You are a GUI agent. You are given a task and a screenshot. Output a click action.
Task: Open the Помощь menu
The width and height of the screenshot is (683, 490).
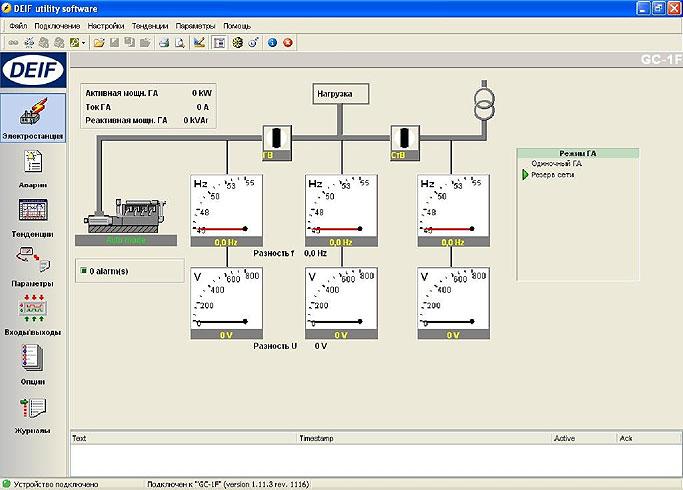click(237, 26)
